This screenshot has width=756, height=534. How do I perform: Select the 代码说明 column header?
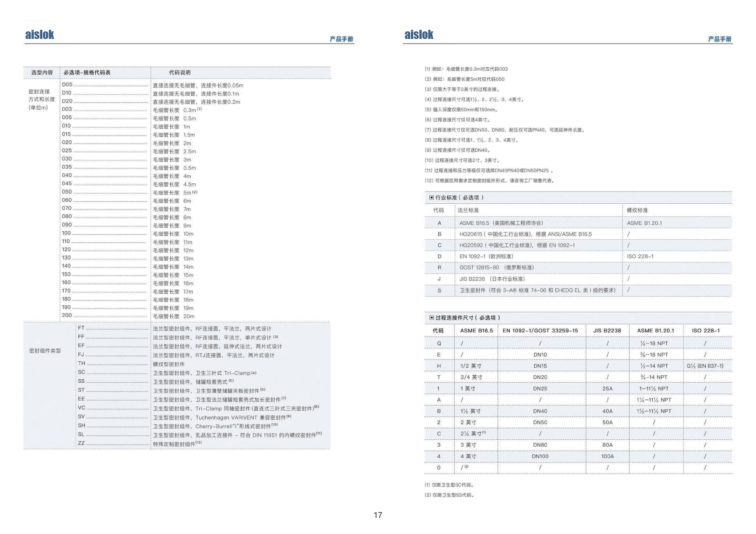pyautogui.click(x=179, y=72)
